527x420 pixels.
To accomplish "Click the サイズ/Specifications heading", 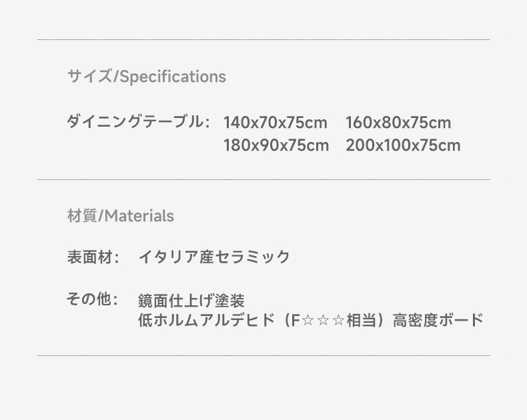I will 147,76.
